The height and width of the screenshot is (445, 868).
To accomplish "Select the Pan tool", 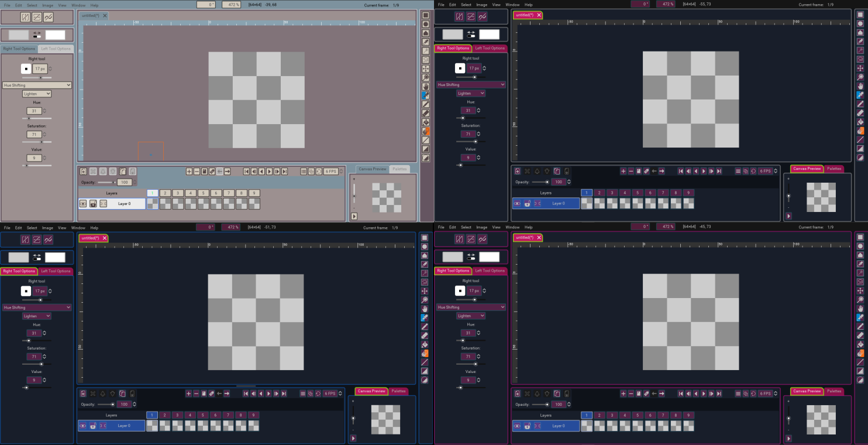I will pyautogui.click(x=426, y=86).
